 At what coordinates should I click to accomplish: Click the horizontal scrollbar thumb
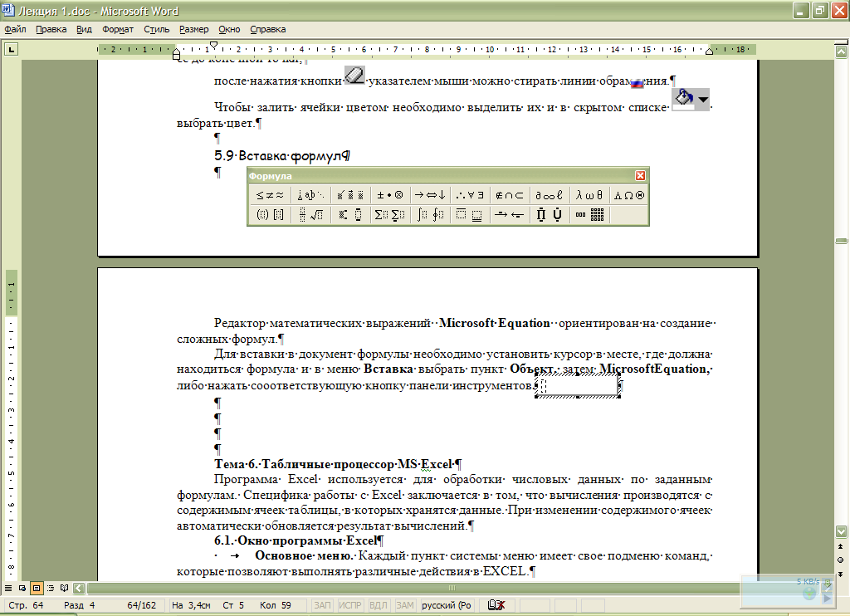(x=452, y=588)
